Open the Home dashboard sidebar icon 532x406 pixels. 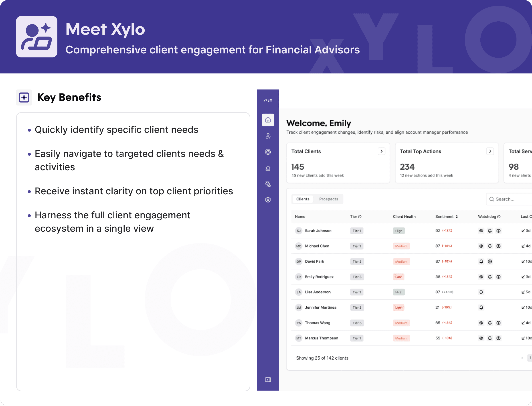coord(268,120)
